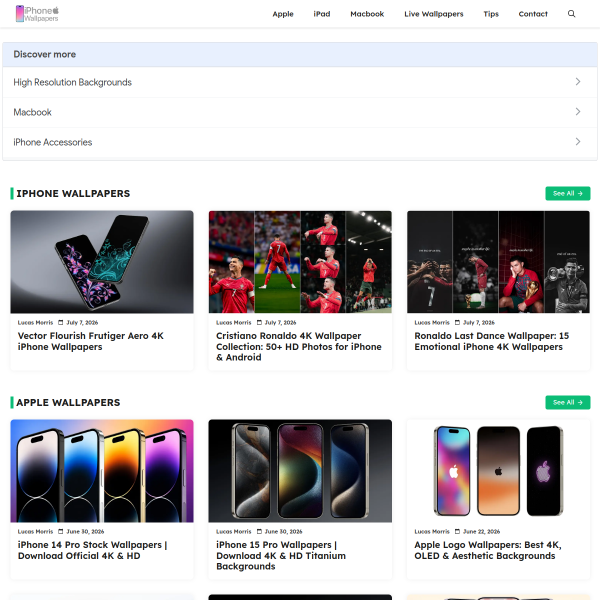This screenshot has height=600, width=600.
Task: Click See All for Apple Wallpapers
Action: [x=567, y=403]
